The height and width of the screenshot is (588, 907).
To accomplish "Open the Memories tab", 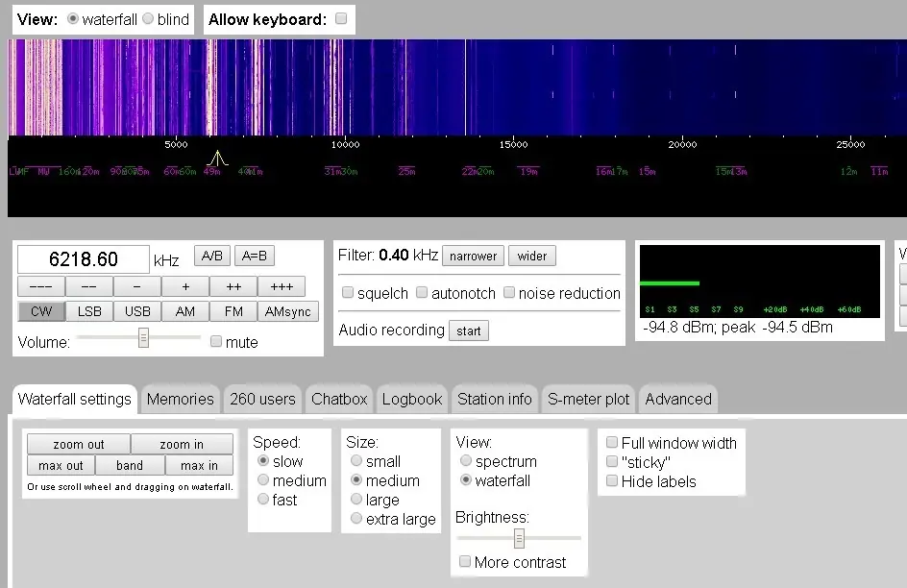I will [x=180, y=399].
